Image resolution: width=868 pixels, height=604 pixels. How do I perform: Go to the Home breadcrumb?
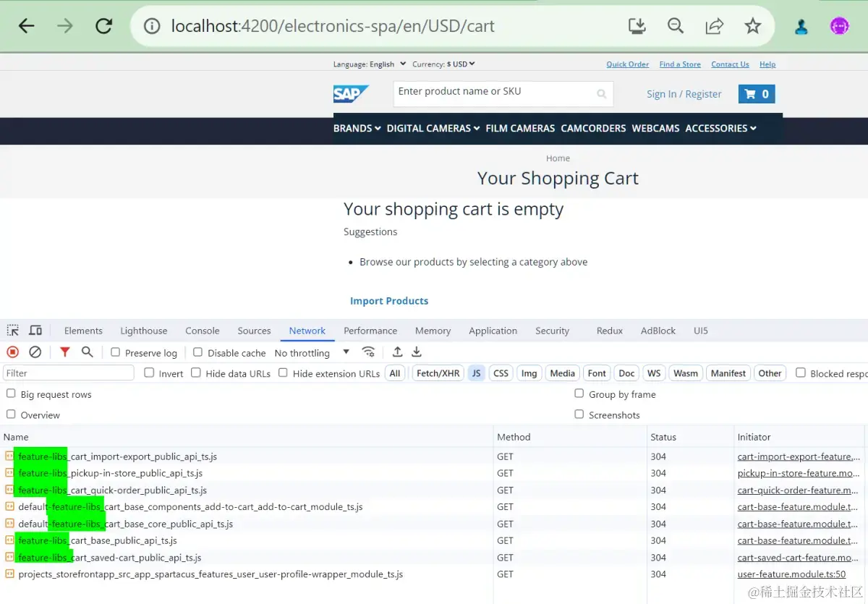click(558, 158)
